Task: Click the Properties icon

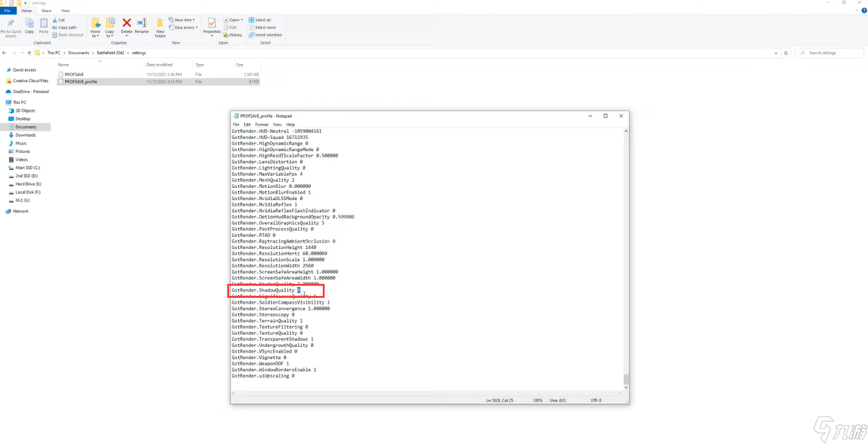Action: pyautogui.click(x=212, y=23)
